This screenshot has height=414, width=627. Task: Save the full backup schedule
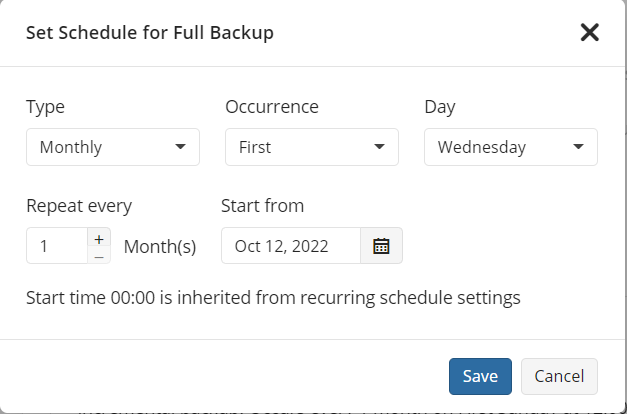[x=480, y=376]
